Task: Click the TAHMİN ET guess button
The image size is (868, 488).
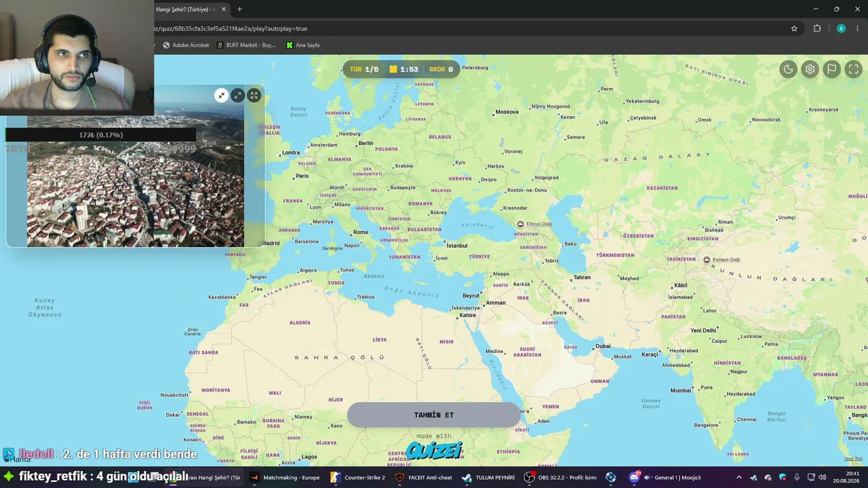Action: tap(434, 415)
